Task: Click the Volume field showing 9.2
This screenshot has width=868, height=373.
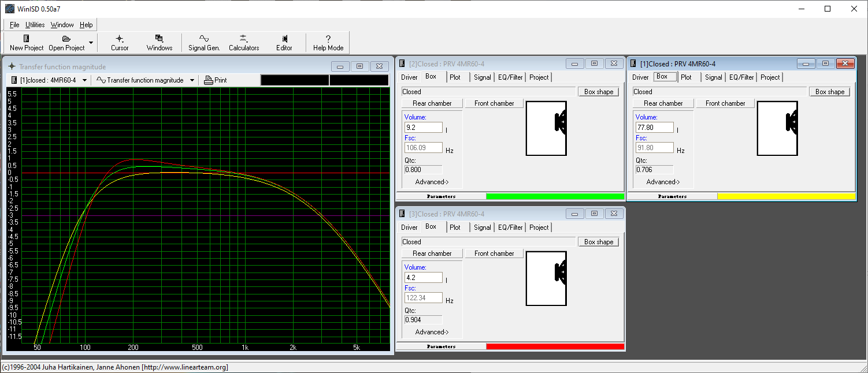Action: tap(423, 128)
